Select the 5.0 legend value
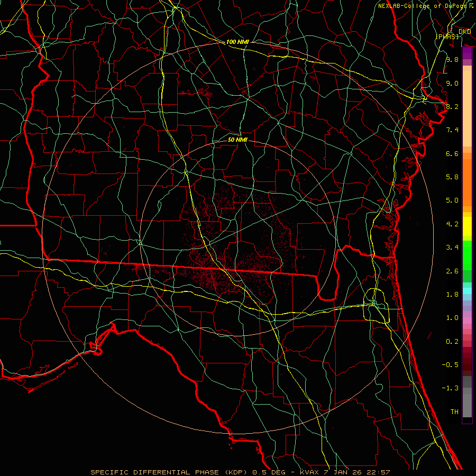476x476 pixels. click(x=452, y=200)
